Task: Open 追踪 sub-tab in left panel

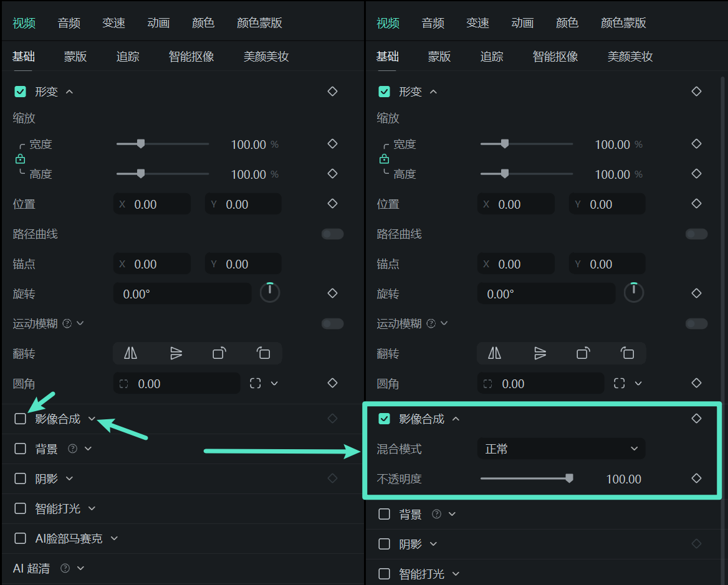Action: pyautogui.click(x=128, y=57)
